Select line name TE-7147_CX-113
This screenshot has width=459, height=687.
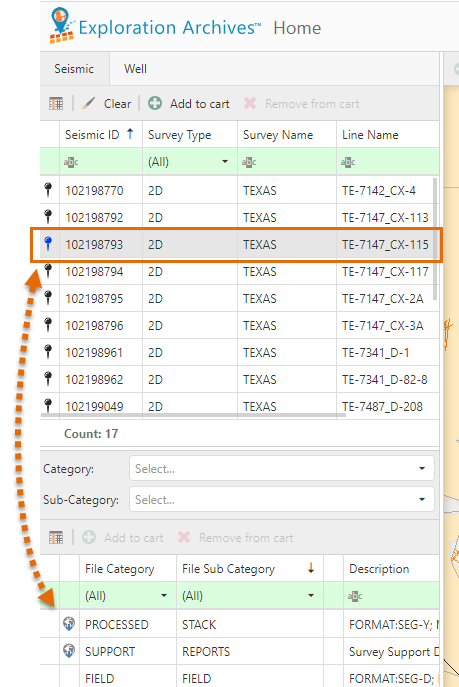tap(385, 217)
